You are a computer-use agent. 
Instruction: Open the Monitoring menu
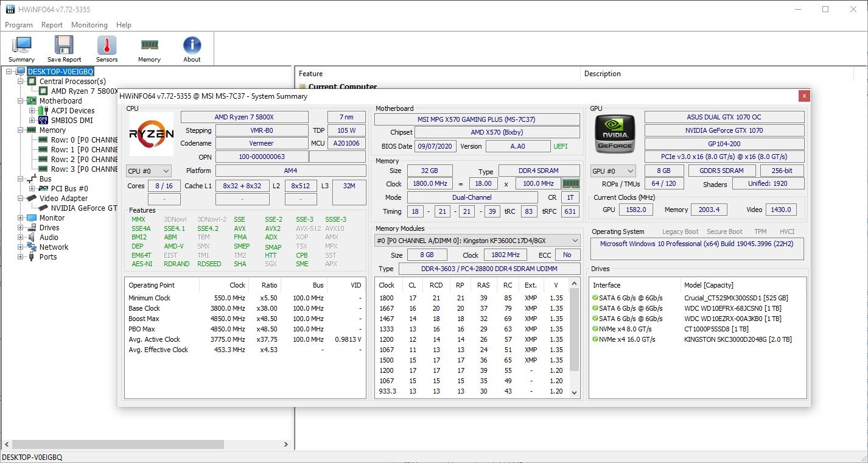click(x=89, y=25)
